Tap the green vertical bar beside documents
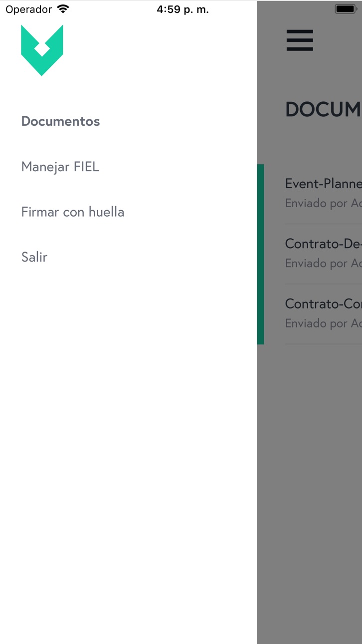 click(260, 254)
